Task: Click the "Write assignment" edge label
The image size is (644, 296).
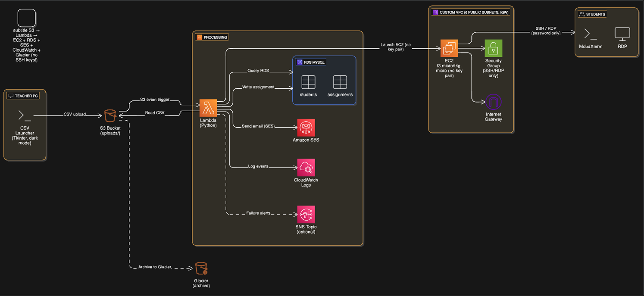Action: [258, 87]
